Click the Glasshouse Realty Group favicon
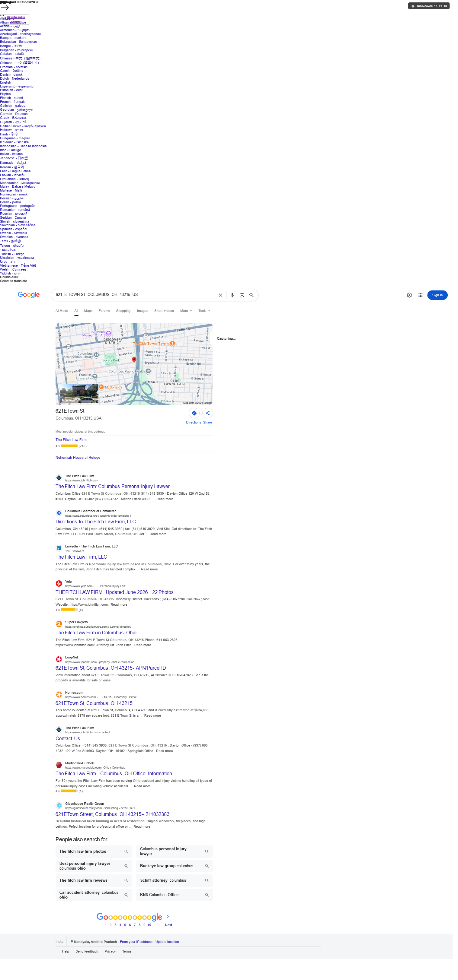 tap(59, 815)
